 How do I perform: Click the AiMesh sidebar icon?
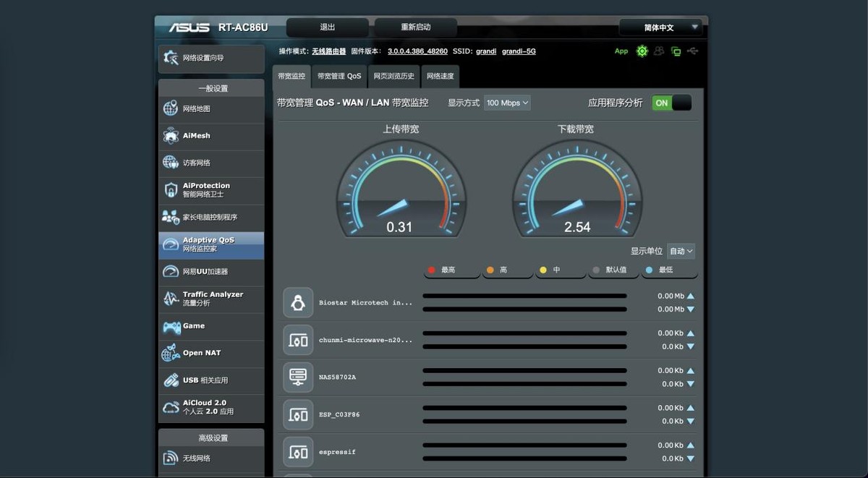point(171,136)
